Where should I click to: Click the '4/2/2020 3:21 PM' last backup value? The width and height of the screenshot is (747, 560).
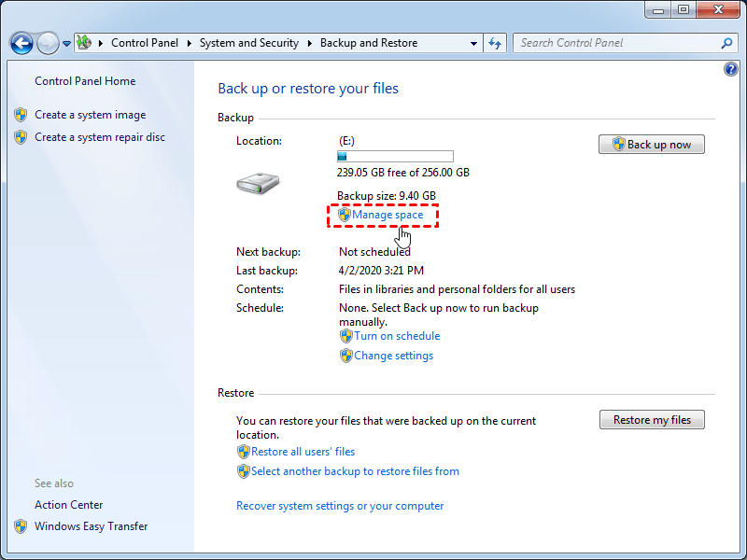[381, 271]
